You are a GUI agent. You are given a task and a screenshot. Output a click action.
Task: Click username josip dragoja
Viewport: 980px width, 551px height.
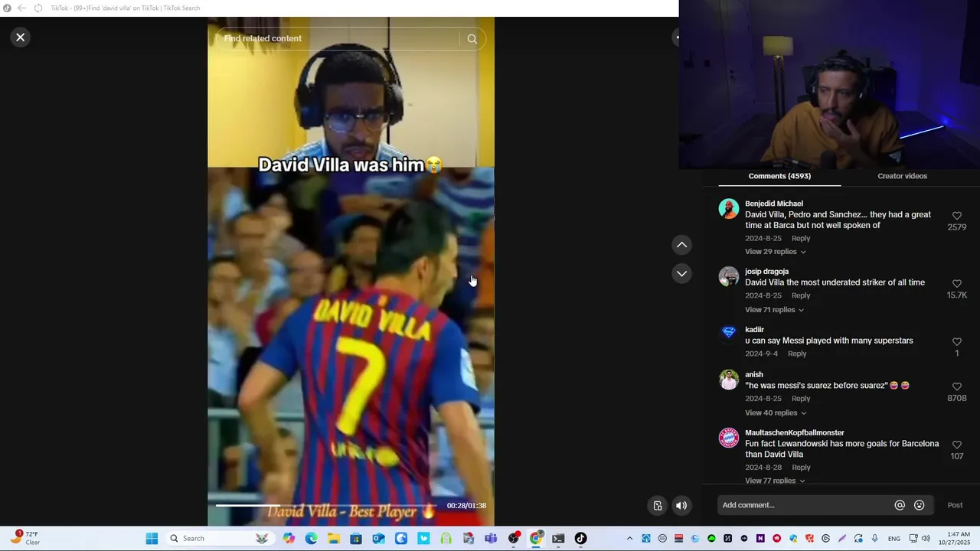click(x=766, y=272)
